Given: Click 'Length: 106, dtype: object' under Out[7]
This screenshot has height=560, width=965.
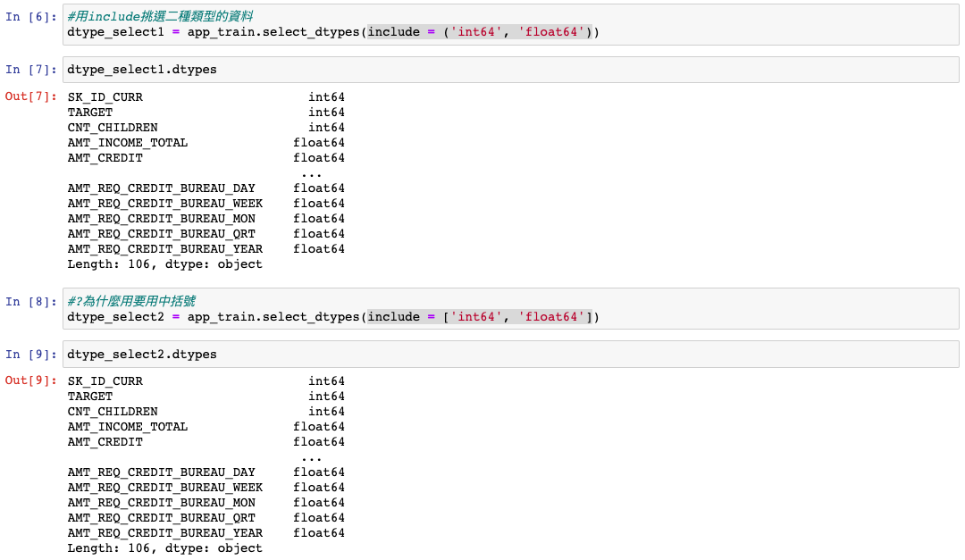Looking at the screenshot, I should pos(165,264).
